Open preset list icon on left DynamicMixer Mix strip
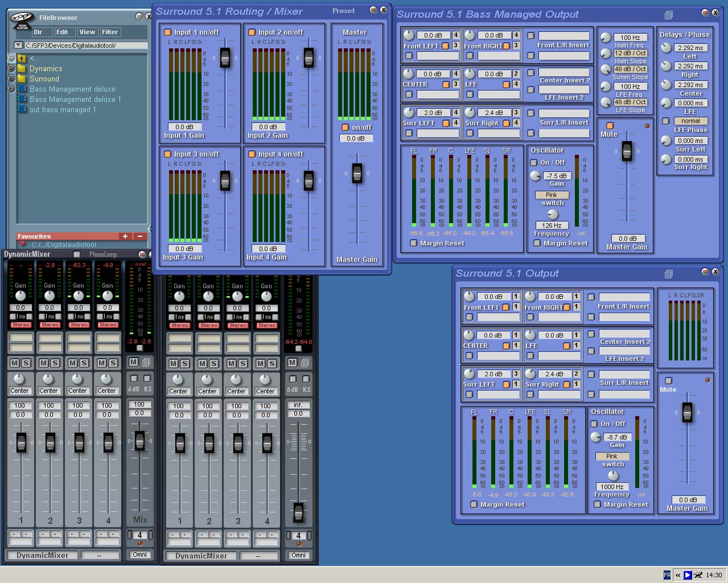 146,362
